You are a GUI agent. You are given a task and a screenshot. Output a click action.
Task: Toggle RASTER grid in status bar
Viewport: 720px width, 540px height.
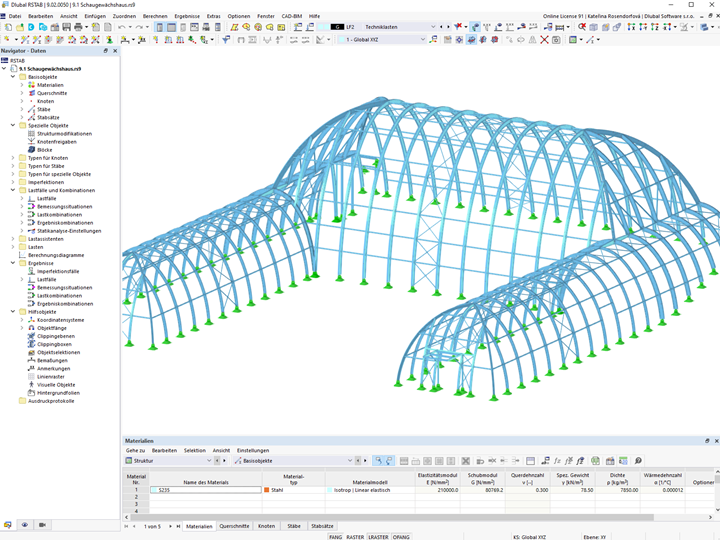coord(355,537)
